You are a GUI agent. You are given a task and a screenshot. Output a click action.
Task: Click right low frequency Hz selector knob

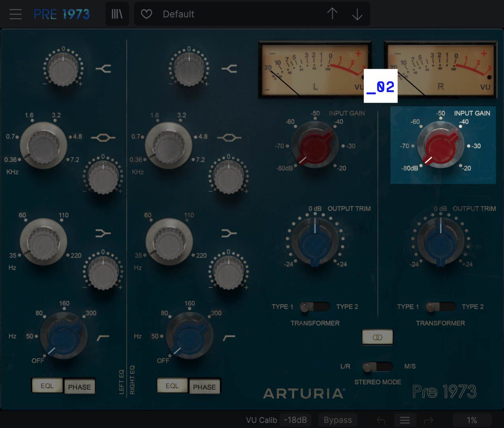pos(169,241)
